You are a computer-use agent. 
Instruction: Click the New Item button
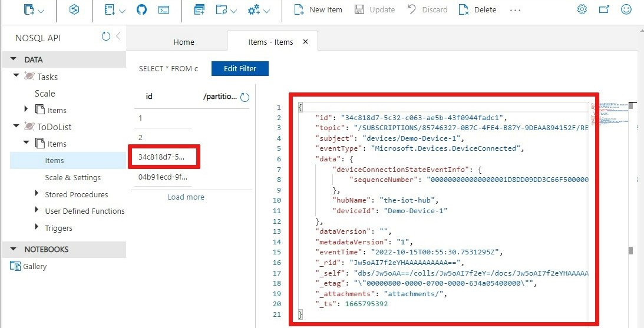(x=318, y=10)
